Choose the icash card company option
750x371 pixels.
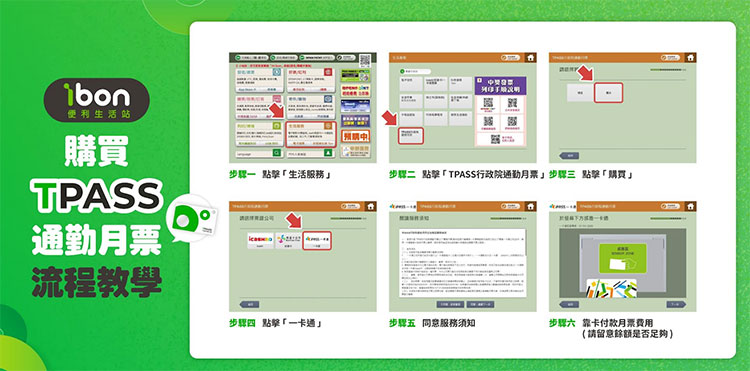click(260, 240)
